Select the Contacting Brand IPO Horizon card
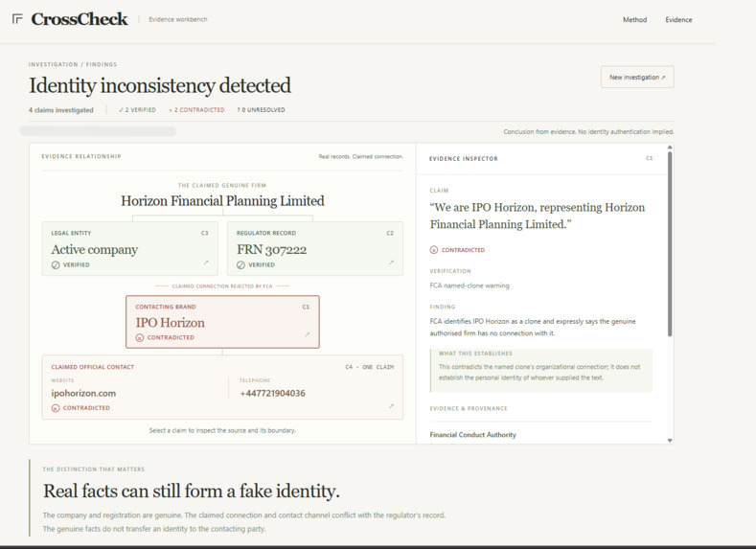Viewport: 756px width, 549px height. pos(222,322)
